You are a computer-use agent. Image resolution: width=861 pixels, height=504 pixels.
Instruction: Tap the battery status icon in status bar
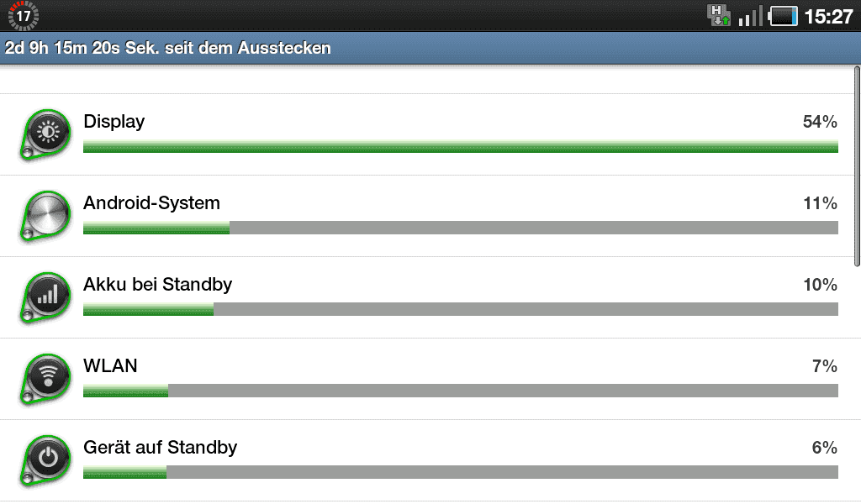point(783,16)
